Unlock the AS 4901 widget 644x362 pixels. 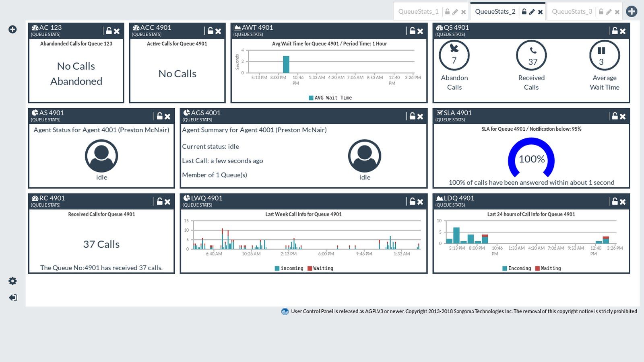(x=159, y=116)
